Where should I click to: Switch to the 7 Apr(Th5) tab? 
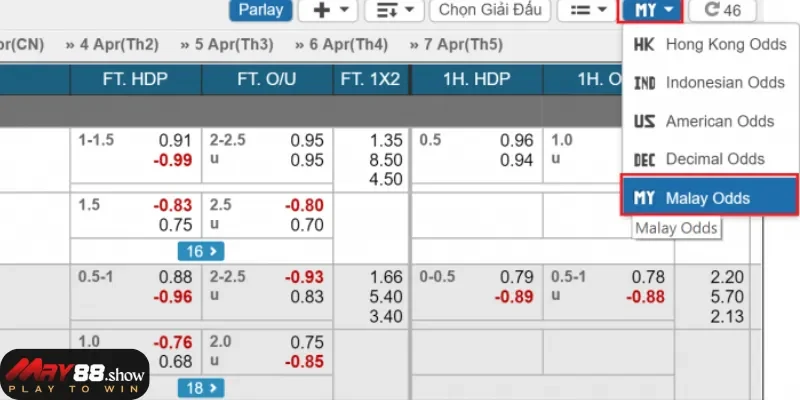456,45
